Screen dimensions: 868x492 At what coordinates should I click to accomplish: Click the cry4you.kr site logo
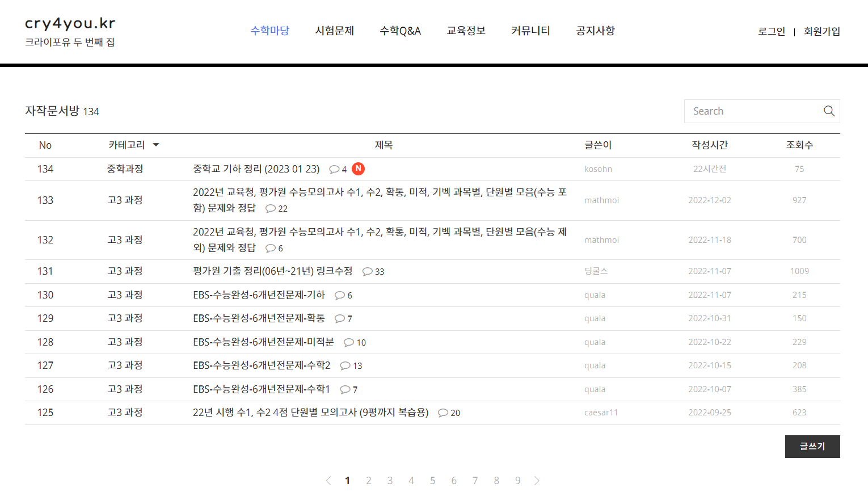pos(70,23)
